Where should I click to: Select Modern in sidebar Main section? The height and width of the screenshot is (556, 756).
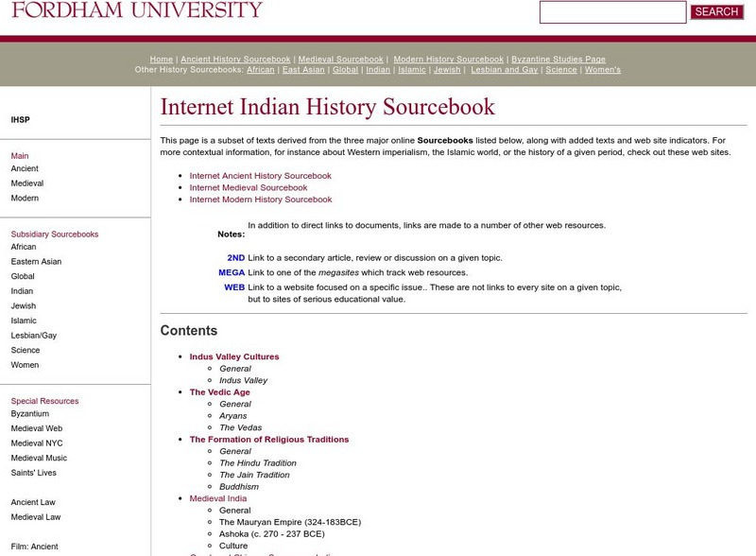coord(25,198)
